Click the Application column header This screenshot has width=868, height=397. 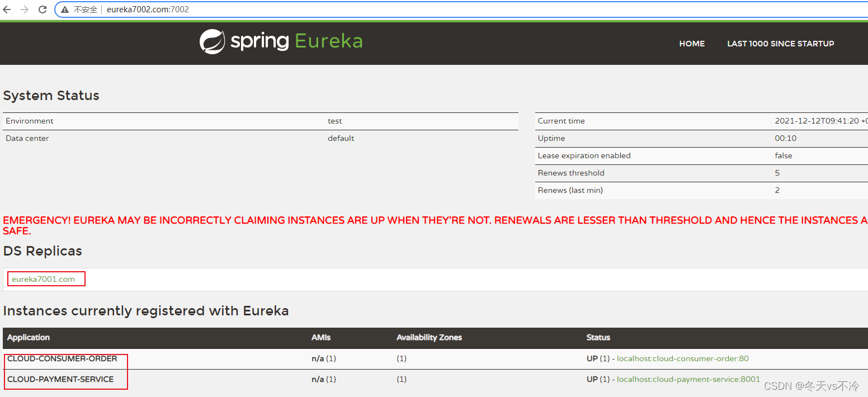(x=29, y=338)
